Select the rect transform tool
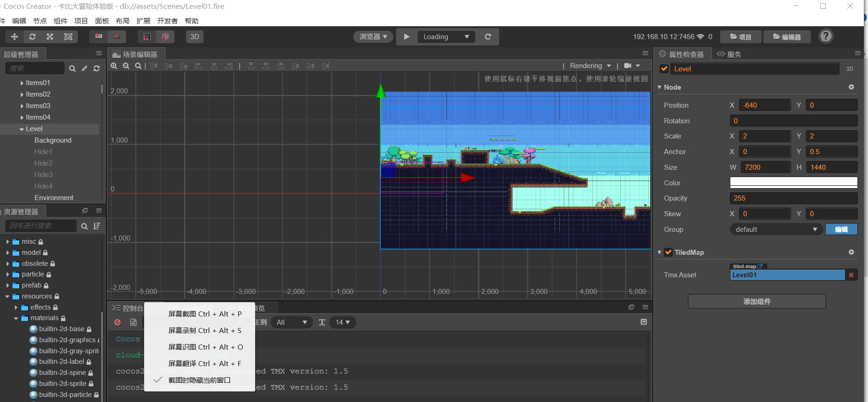The width and height of the screenshot is (868, 402). tap(68, 37)
